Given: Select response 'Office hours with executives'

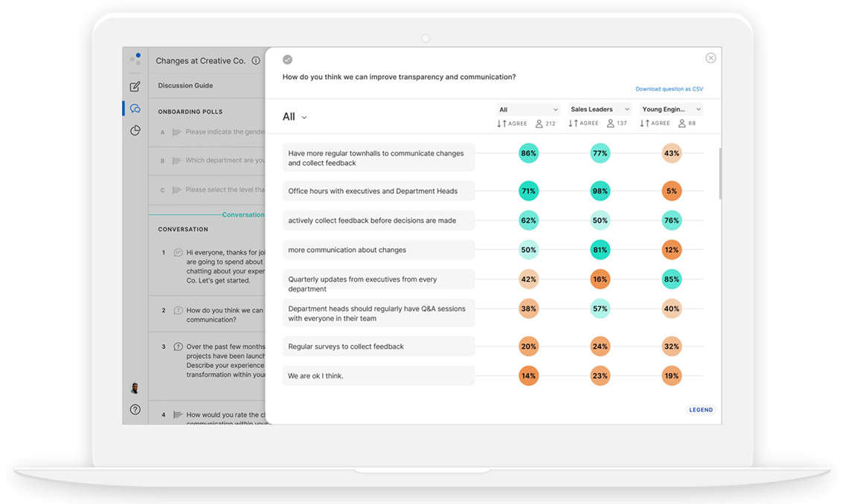Looking at the screenshot, I should [x=379, y=191].
